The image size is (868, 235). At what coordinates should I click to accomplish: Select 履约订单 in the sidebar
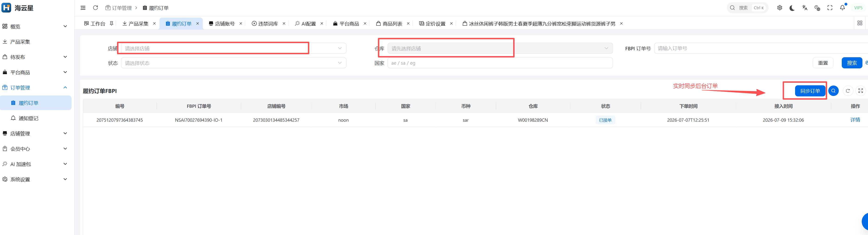tap(36, 103)
